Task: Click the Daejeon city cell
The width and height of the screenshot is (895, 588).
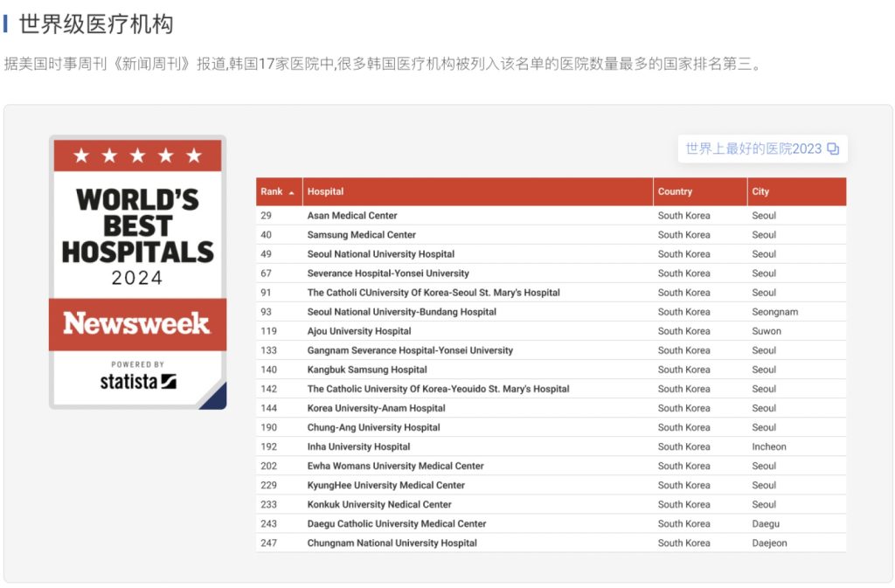Action: click(x=769, y=543)
